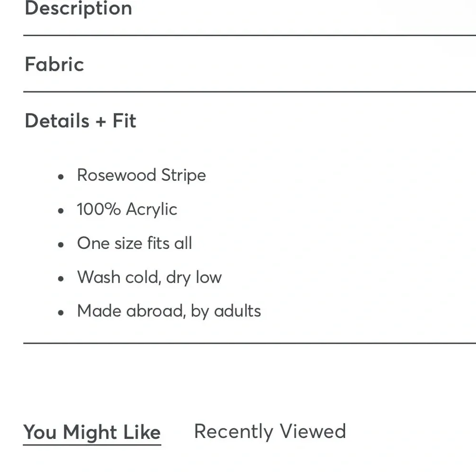
Task: Click the word Fit in the section header
Action: pos(124,121)
